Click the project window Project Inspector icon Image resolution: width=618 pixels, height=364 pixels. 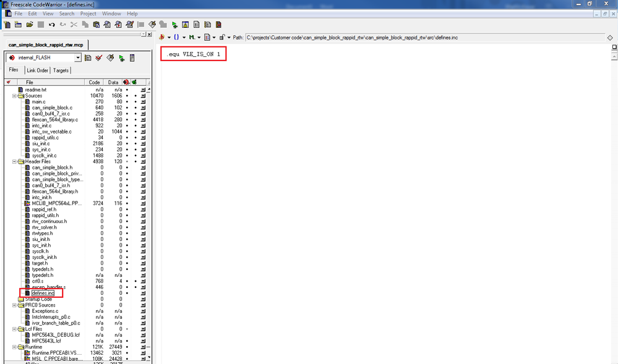tap(132, 58)
